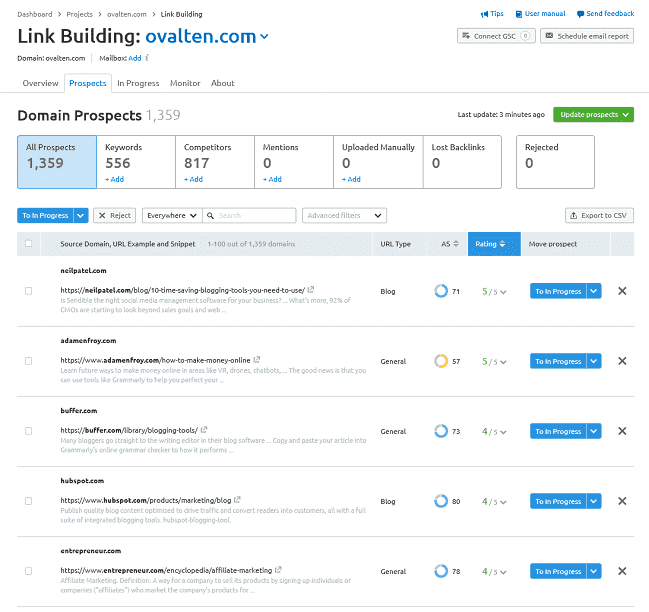The height and width of the screenshot is (612, 649).
Task: Click the search magnifier icon
Action: [210, 216]
